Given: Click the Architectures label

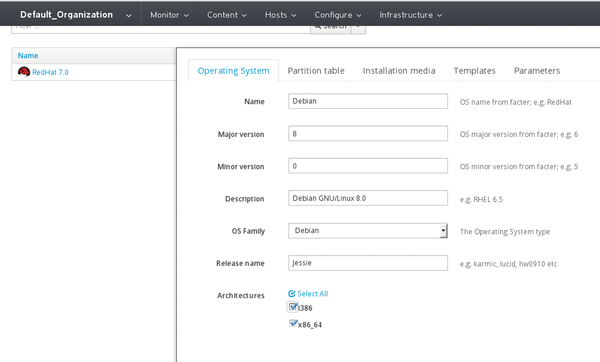Looking at the screenshot, I should (x=241, y=295).
